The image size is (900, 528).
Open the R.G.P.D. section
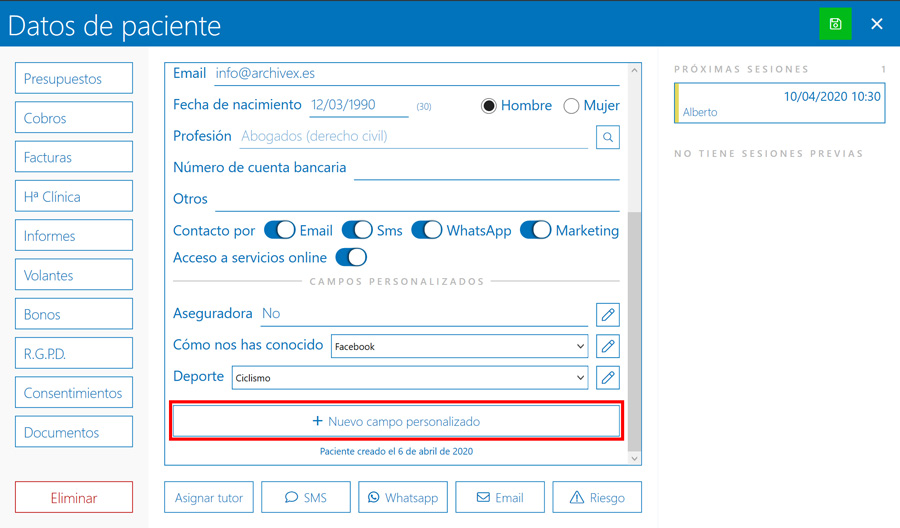(74, 353)
